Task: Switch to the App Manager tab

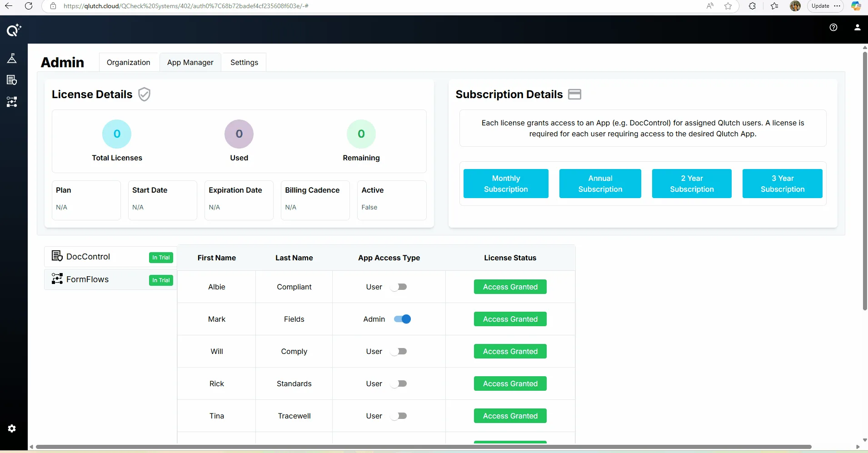Action: (x=190, y=62)
